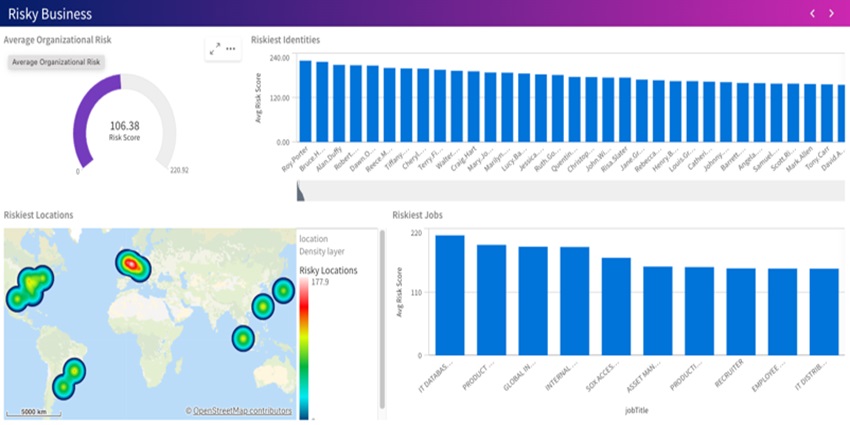Select the Roy Porter bar in Riskiest Identities
This screenshot has width=850, height=425.
tap(306, 102)
